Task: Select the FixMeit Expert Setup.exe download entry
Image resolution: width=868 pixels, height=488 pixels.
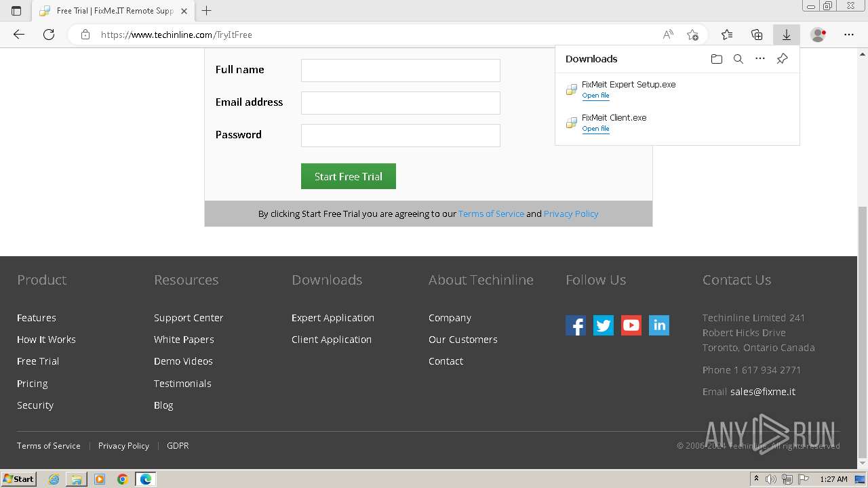Action: point(677,89)
